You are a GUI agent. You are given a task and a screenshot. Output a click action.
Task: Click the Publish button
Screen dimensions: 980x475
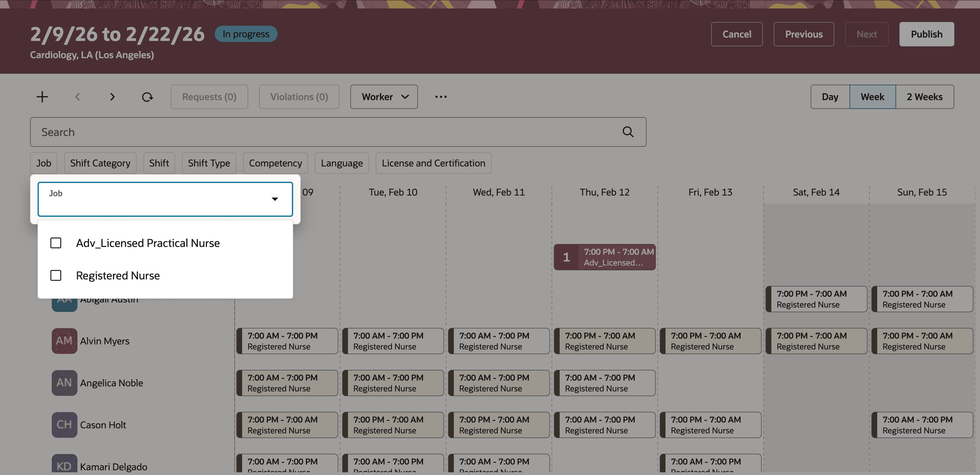pyautogui.click(x=927, y=34)
